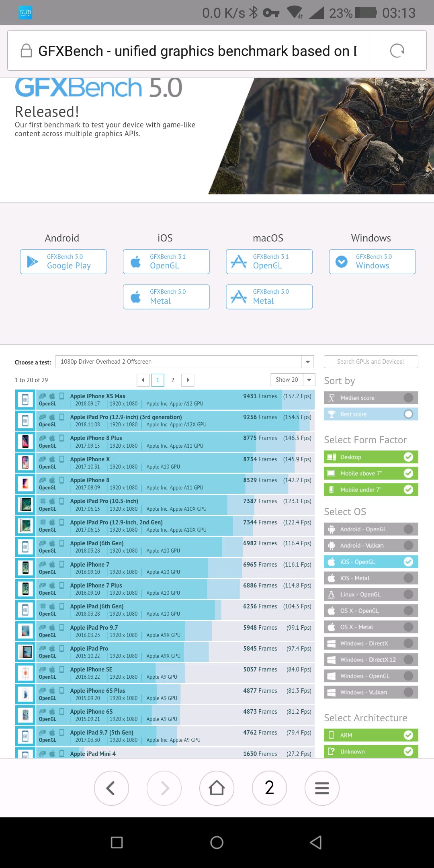Enable the Android - OpenGL OS filter
Image resolution: width=434 pixels, height=868 pixels.
pos(371,529)
